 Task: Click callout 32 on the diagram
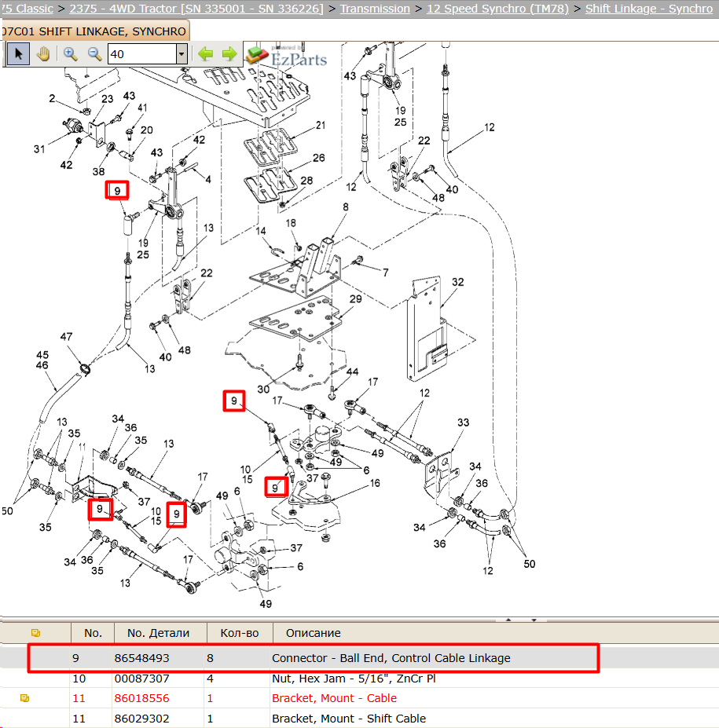[x=457, y=282]
